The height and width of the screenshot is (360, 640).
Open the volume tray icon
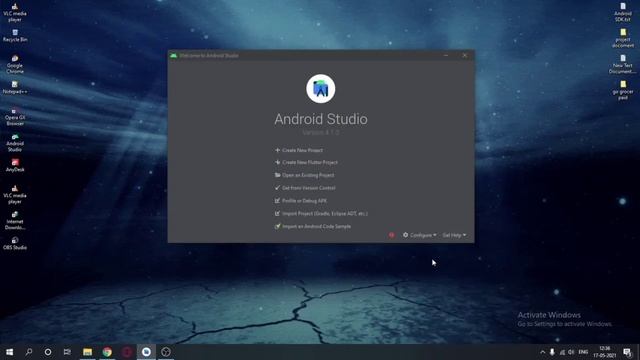point(571,352)
